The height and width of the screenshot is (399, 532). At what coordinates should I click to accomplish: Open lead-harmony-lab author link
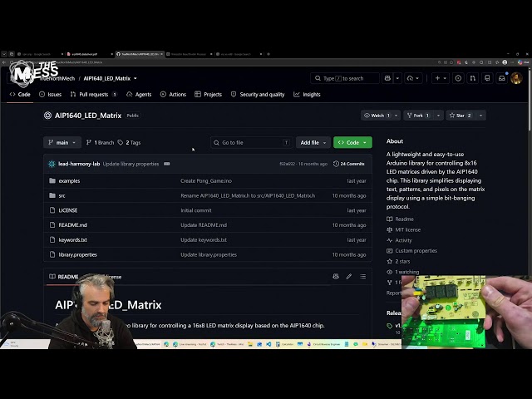79,164
